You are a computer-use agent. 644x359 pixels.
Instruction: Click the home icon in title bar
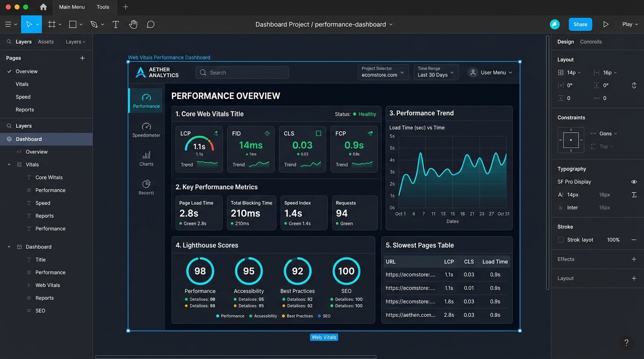click(44, 7)
